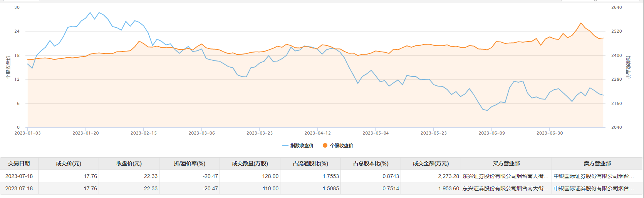Click the 卖方营业部 column header
Viewport: 644px width, 198px height.
click(597, 163)
